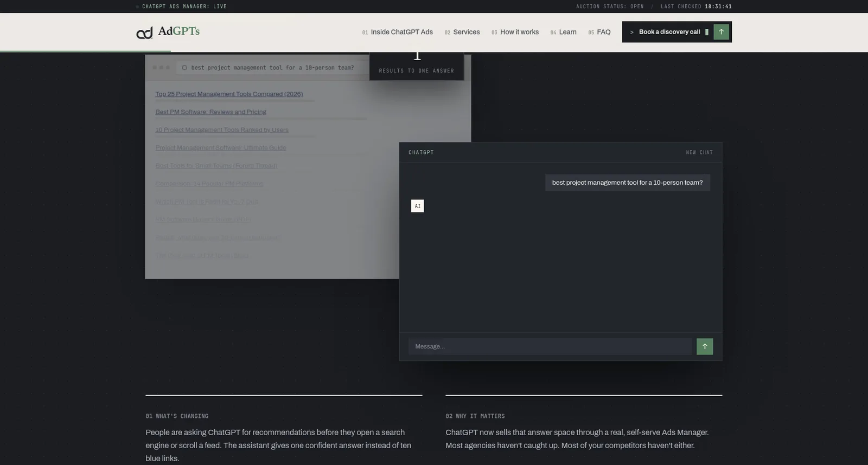Click the ChatGPT Ads Manager: Live status text

184,7
